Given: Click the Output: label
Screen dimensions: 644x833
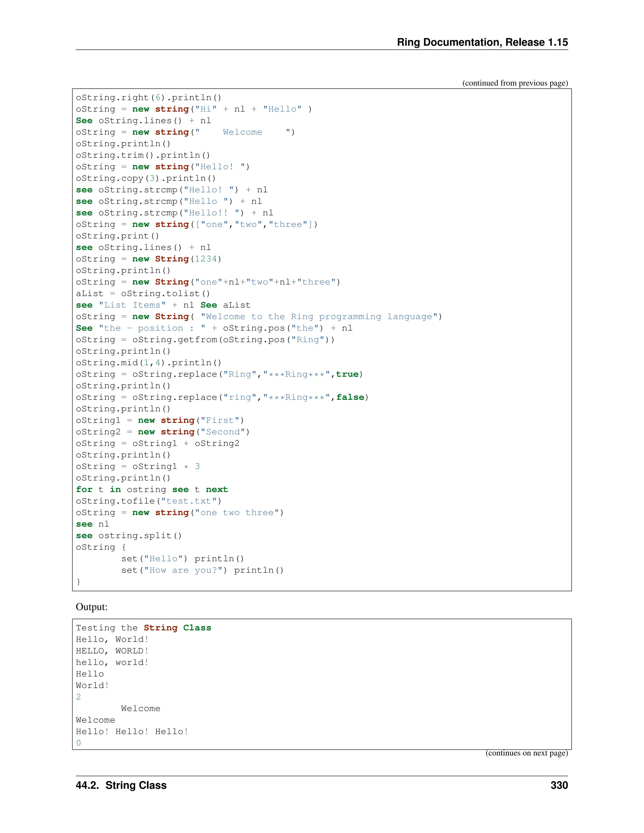Looking at the screenshot, I should (92, 607).
